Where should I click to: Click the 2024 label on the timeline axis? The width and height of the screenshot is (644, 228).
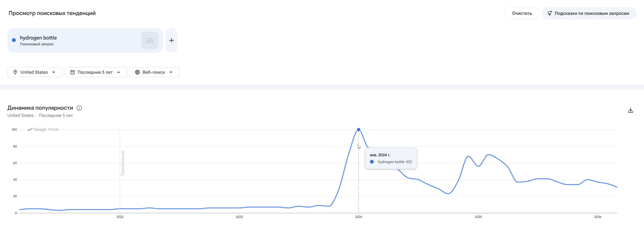coord(359,217)
